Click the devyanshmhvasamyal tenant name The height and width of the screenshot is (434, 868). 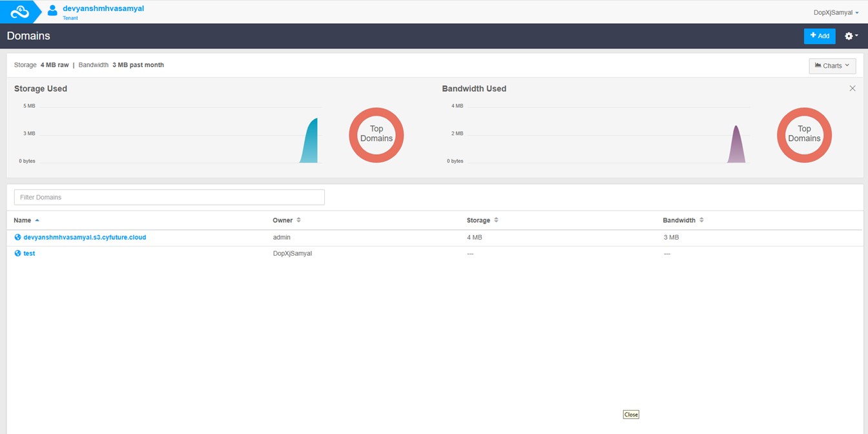103,8
